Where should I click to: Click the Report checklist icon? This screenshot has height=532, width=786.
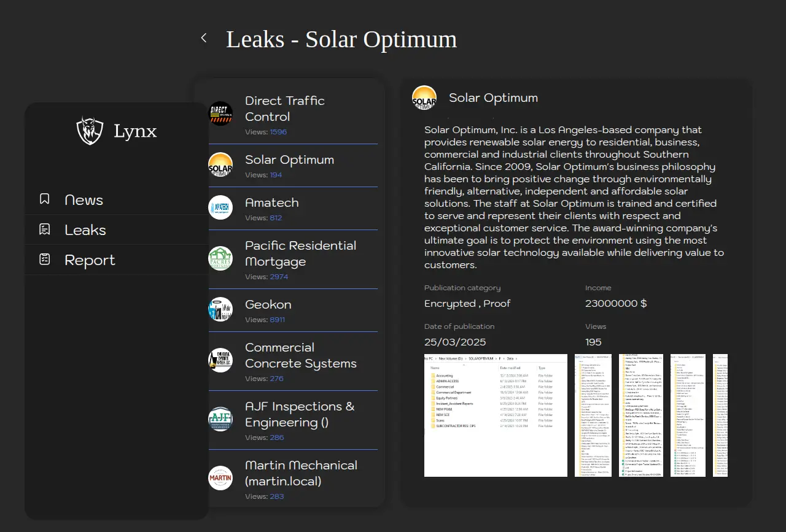pyautogui.click(x=45, y=260)
